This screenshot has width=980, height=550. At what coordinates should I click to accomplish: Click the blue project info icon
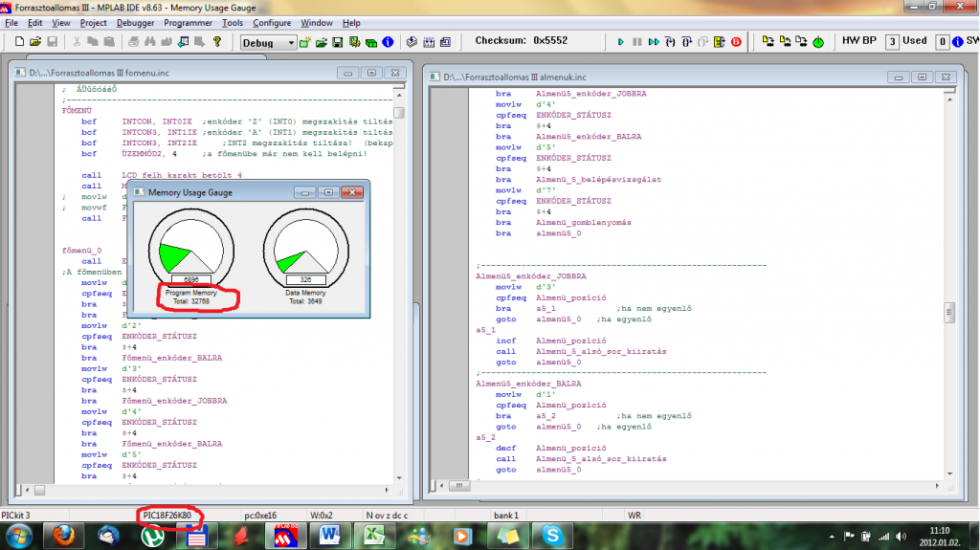pyautogui.click(x=388, y=42)
